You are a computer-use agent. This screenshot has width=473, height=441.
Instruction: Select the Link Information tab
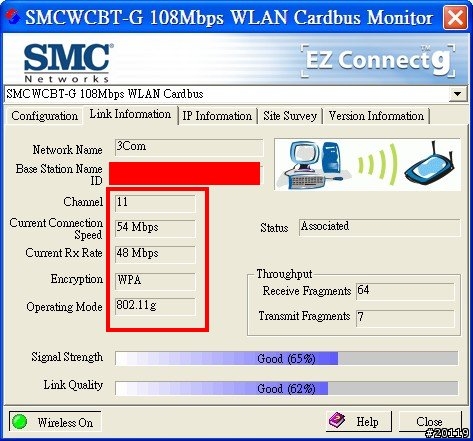130,114
